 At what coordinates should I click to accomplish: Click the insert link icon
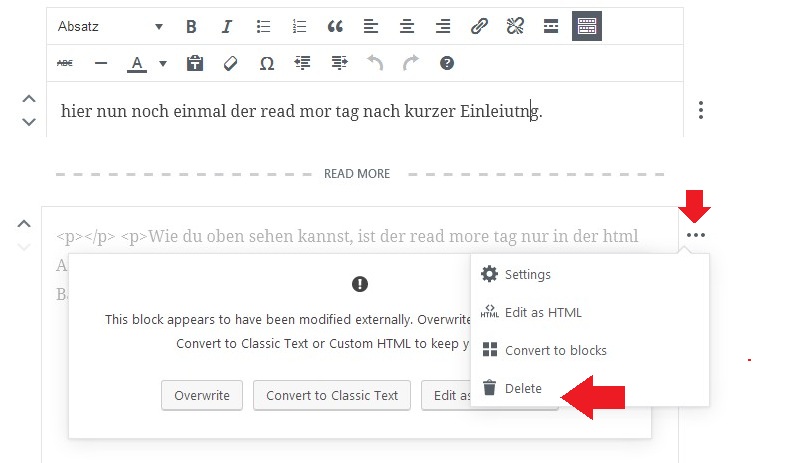[479, 27]
